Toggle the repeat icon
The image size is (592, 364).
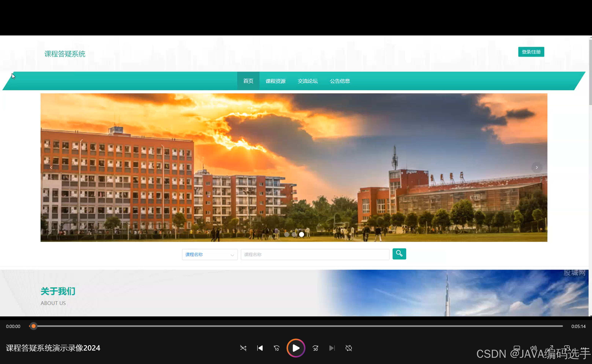[x=349, y=348]
